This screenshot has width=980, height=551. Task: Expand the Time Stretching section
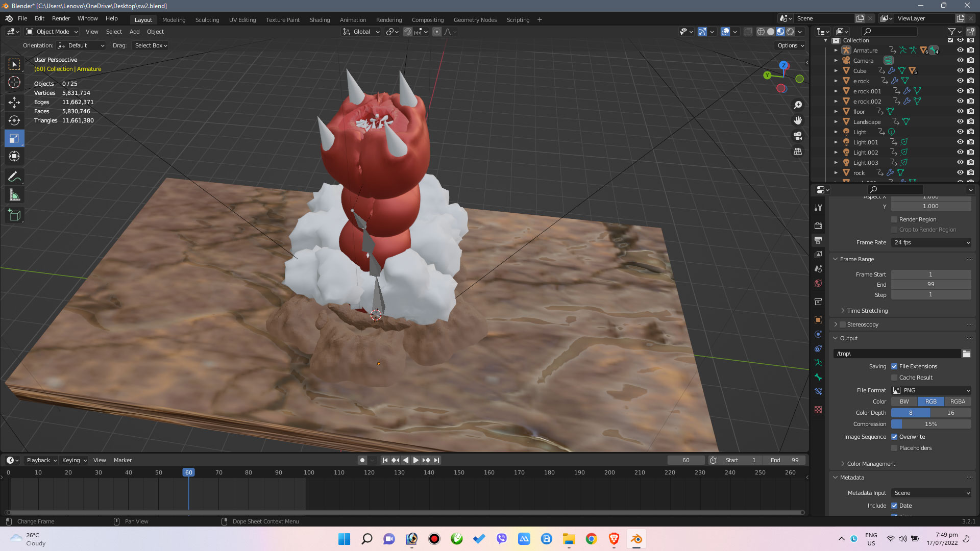click(x=867, y=311)
